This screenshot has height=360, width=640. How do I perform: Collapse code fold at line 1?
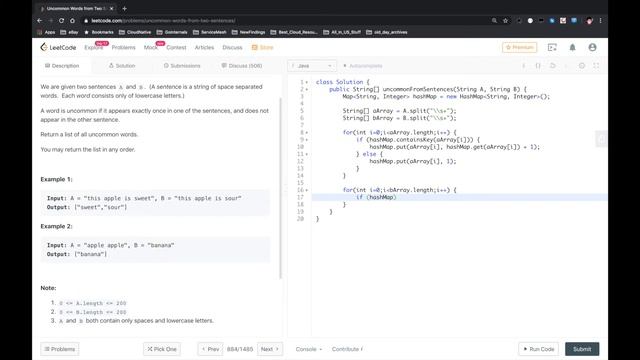[307, 82]
